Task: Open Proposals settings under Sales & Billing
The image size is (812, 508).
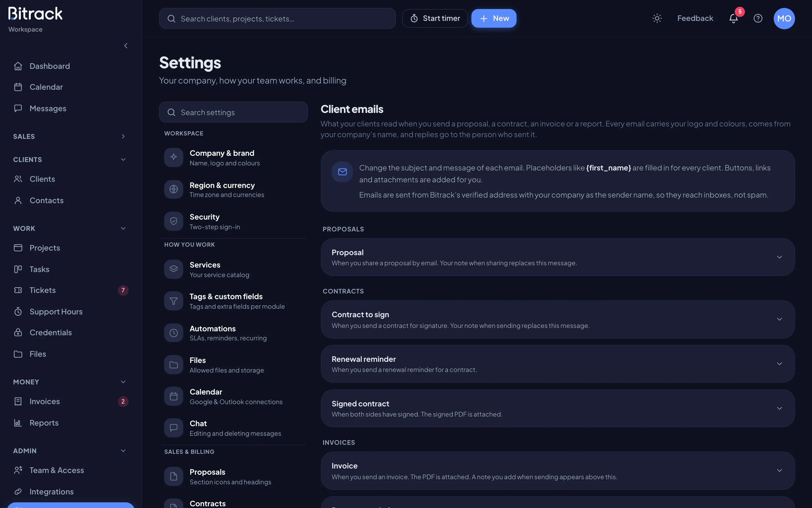Action: click(x=233, y=476)
